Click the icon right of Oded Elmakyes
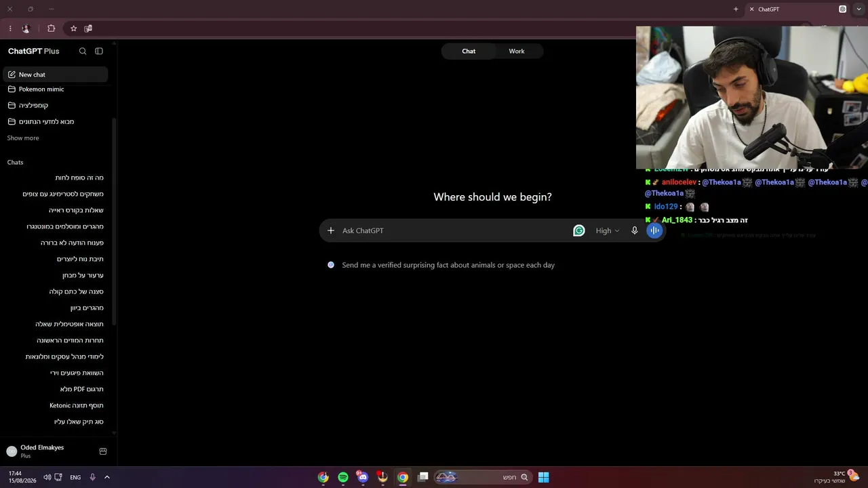This screenshot has height=488, width=868. (x=103, y=451)
